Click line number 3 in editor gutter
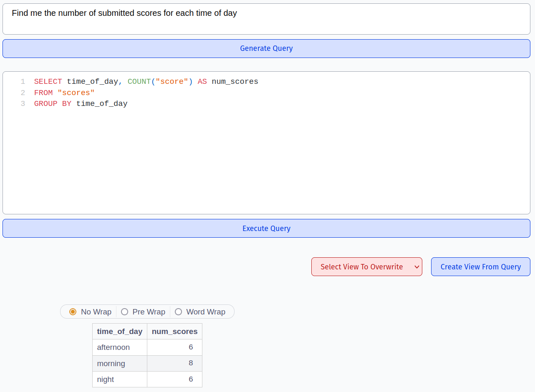 coord(23,104)
